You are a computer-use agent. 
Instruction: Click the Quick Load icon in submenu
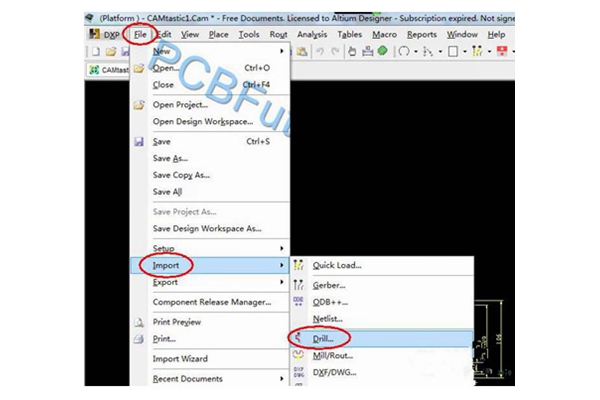[299, 265]
